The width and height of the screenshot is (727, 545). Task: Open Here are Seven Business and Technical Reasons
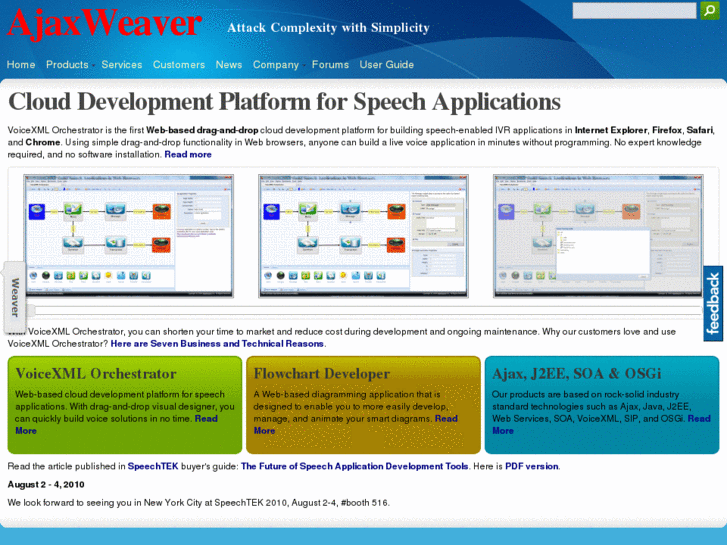point(217,344)
